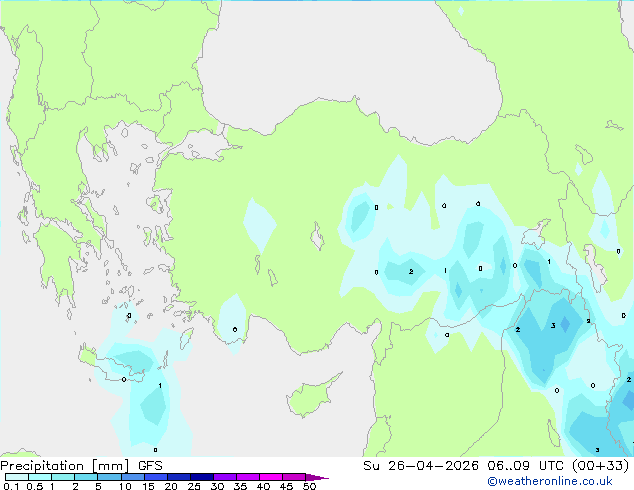Pick the 25–30 mm navy legend swatch
The image size is (634, 490).
pos(202,477)
